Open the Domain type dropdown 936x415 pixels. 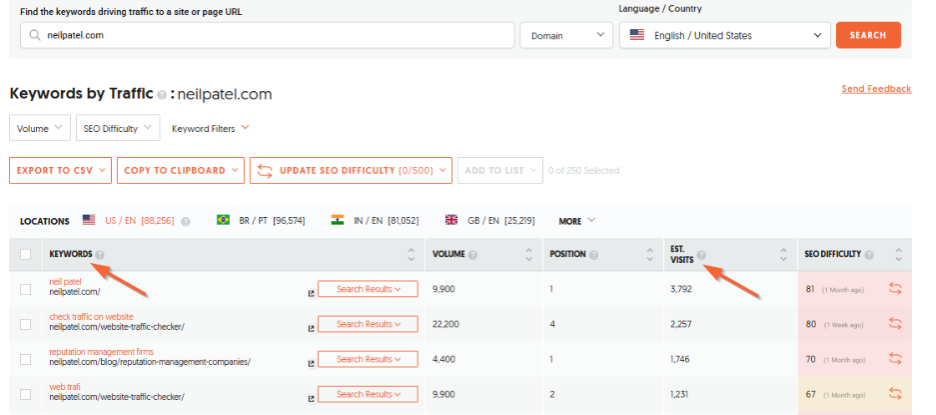566,35
